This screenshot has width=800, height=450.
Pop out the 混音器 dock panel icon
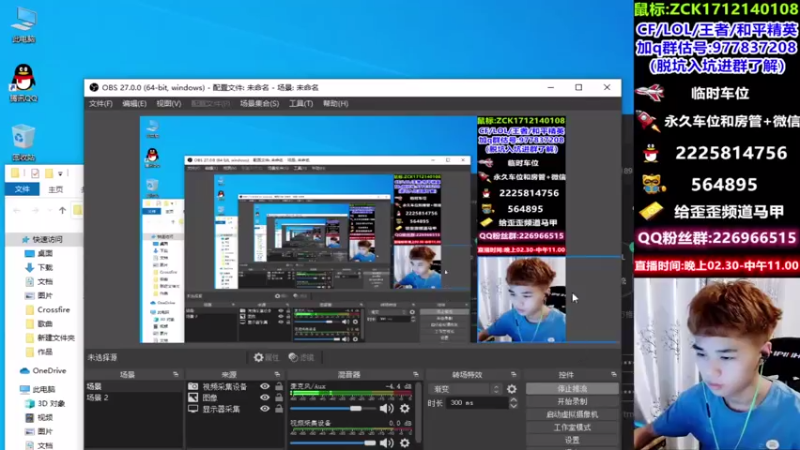pos(416,374)
